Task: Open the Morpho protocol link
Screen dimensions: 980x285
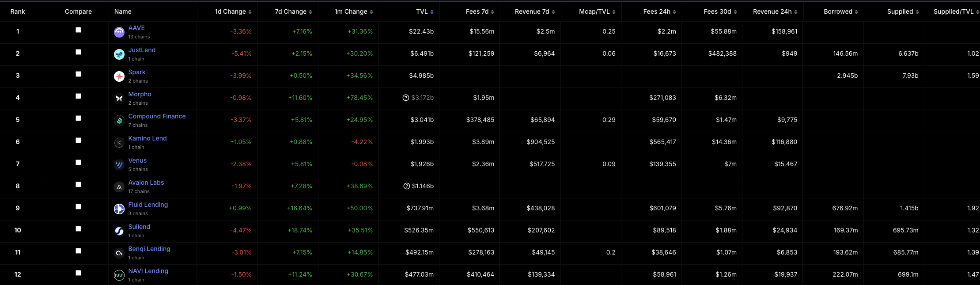Action: 140,94
